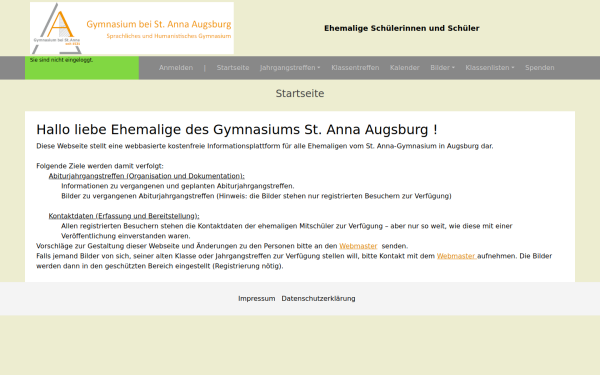
Task: Open the Klassenlisten dropdown menu
Action: click(x=490, y=68)
